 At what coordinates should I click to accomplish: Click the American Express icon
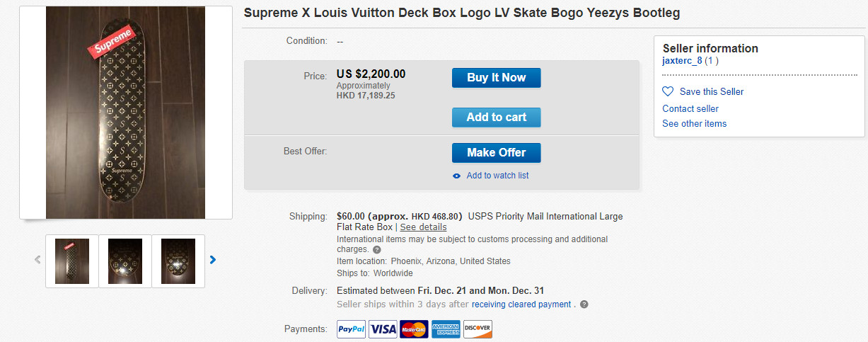coord(446,329)
